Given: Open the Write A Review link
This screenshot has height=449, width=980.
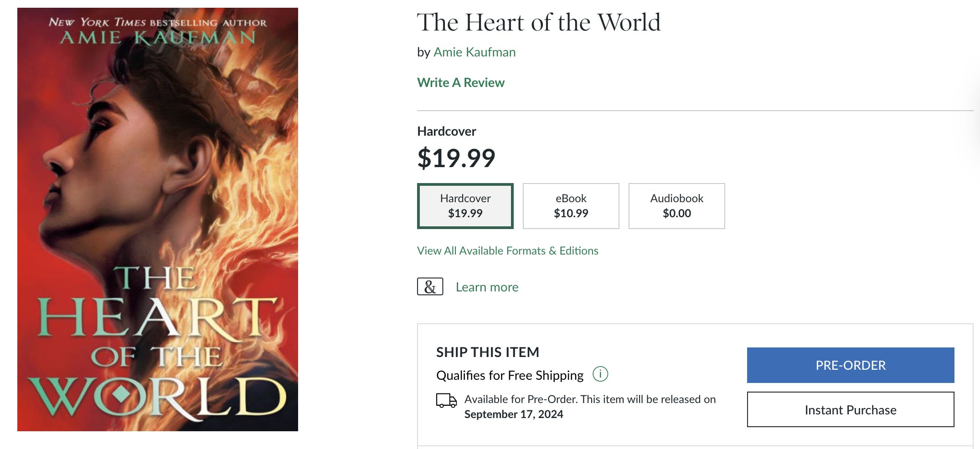Looking at the screenshot, I should click(461, 82).
